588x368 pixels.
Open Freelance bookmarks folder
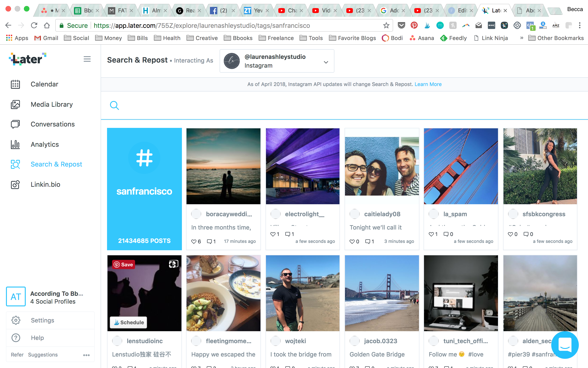[x=276, y=38]
